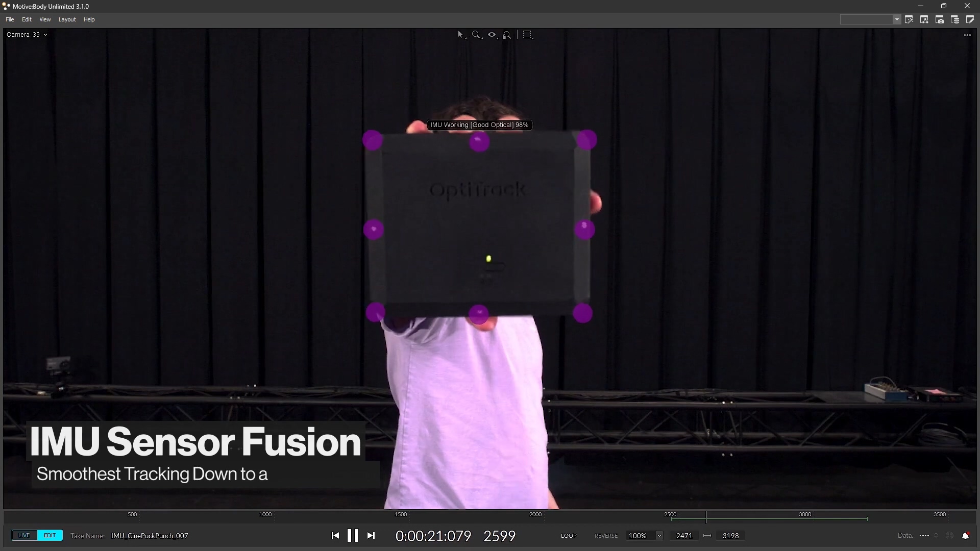Click the timecode display 0:00:21:079
The image size is (980, 551).
point(433,536)
